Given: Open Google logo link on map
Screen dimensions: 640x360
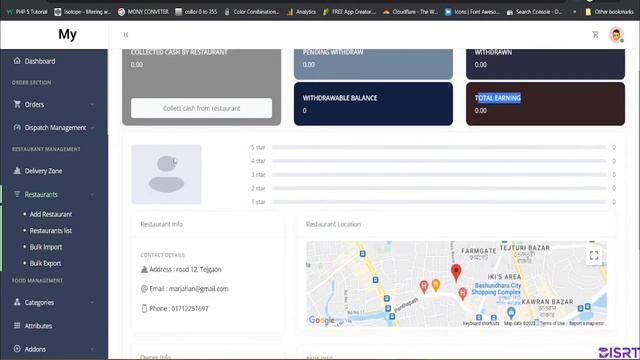Looking at the screenshot, I should coord(322,320).
